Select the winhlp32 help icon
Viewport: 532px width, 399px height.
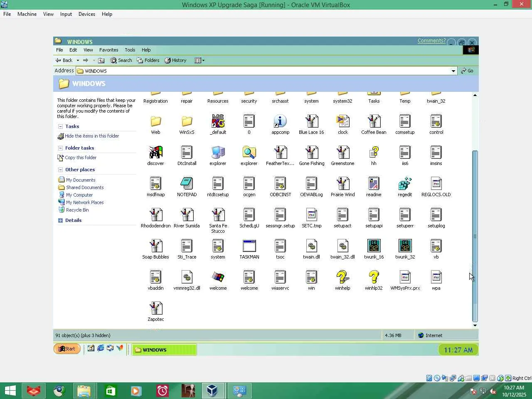point(374,277)
